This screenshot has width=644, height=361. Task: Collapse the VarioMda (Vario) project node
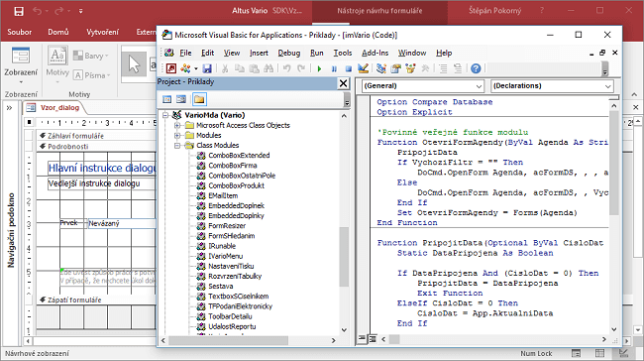coord(165,115)
